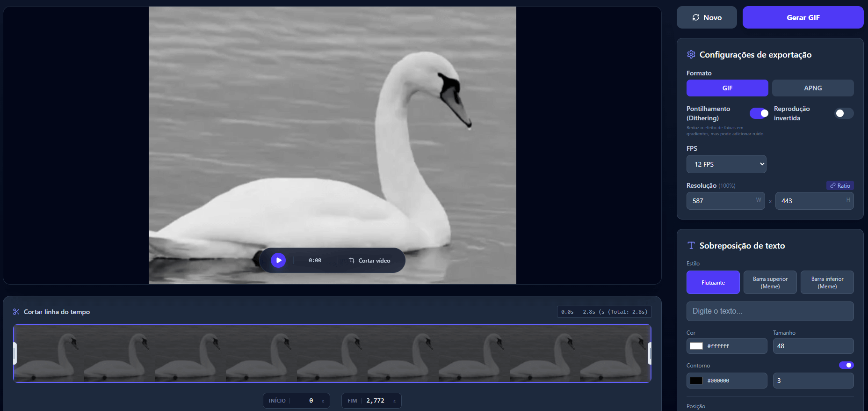The height and width of the screenshot is (411, 868).
Task: Switch export format to APNG
Action: [x=813, y=88]
